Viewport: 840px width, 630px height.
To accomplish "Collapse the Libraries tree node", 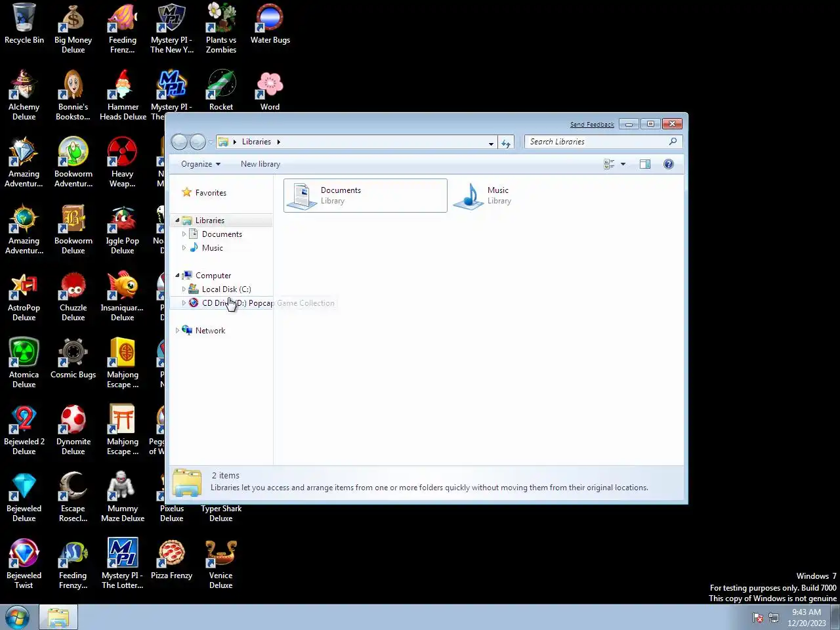I will click(x=177, y=220).
